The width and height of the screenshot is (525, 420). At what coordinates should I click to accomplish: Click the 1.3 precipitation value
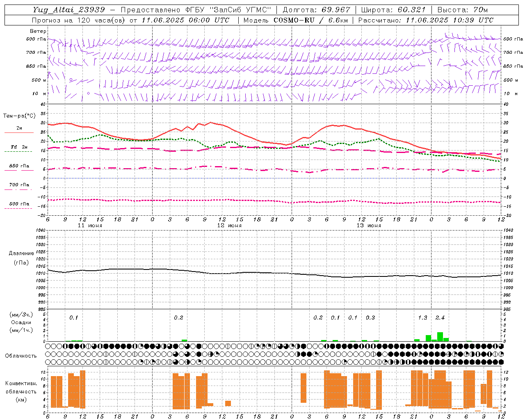[x=422, y=318]
